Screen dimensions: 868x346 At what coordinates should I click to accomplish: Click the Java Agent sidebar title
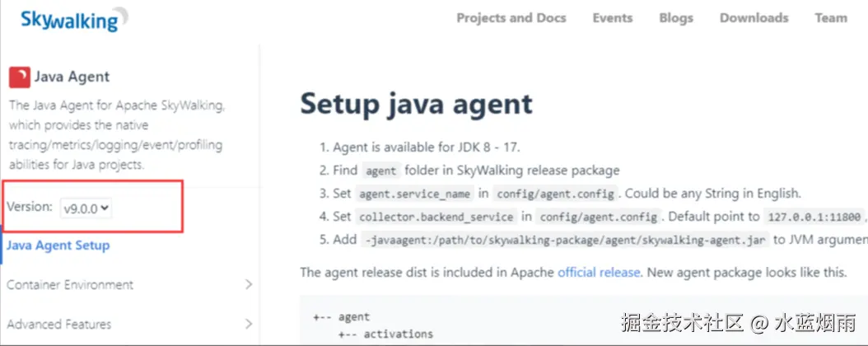(x=72, y=77)
